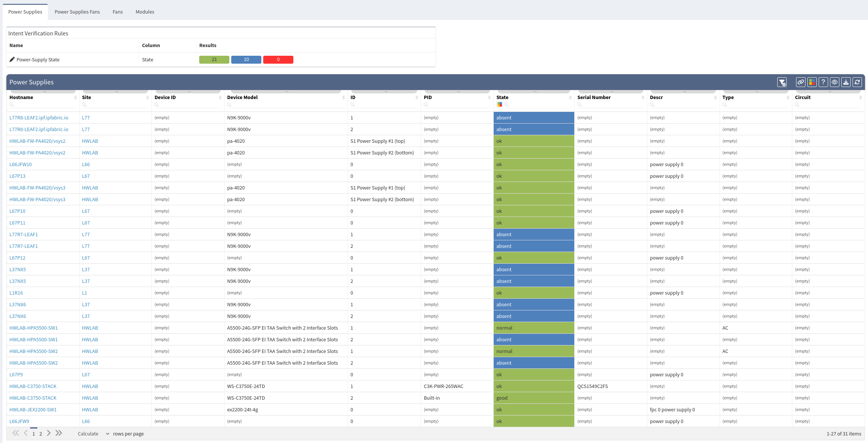Click the Serial Number search filter field
868x443 pixels.
pyautogui.click(x=611, y=105)
